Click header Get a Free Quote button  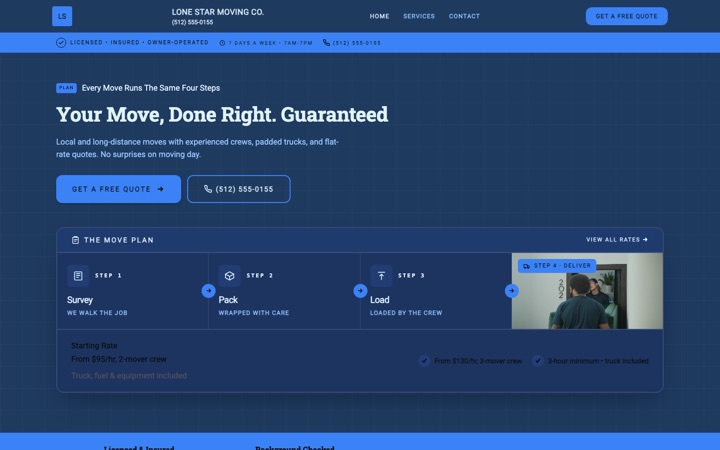coord(626,16)
